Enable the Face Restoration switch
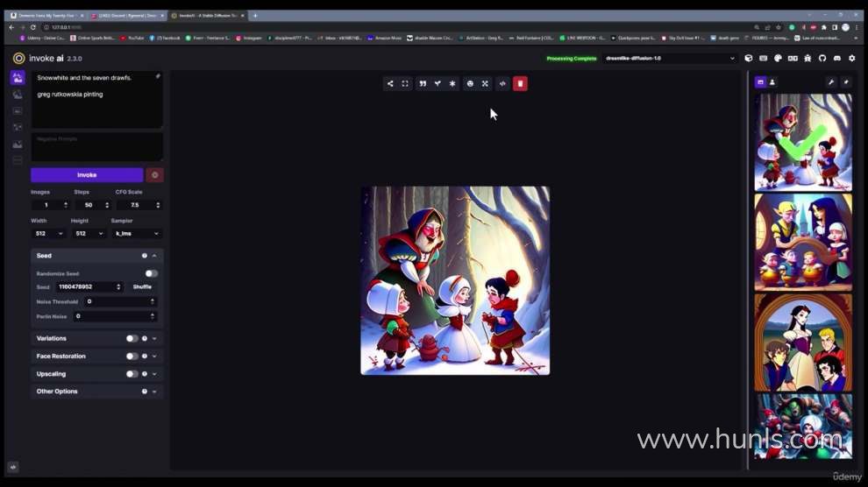Image resolution: width=868 pixels, height=487 pixels. tap(132, 356)
